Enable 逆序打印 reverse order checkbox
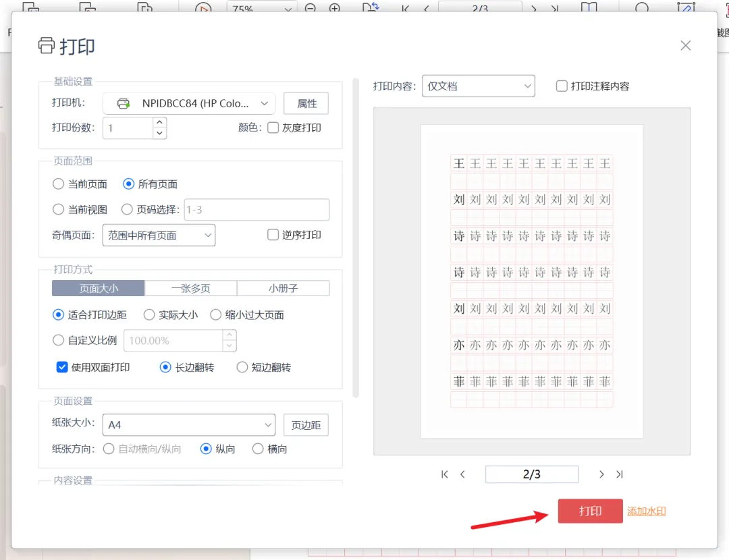Screen dimensions: 729x560 click(273, 235)
